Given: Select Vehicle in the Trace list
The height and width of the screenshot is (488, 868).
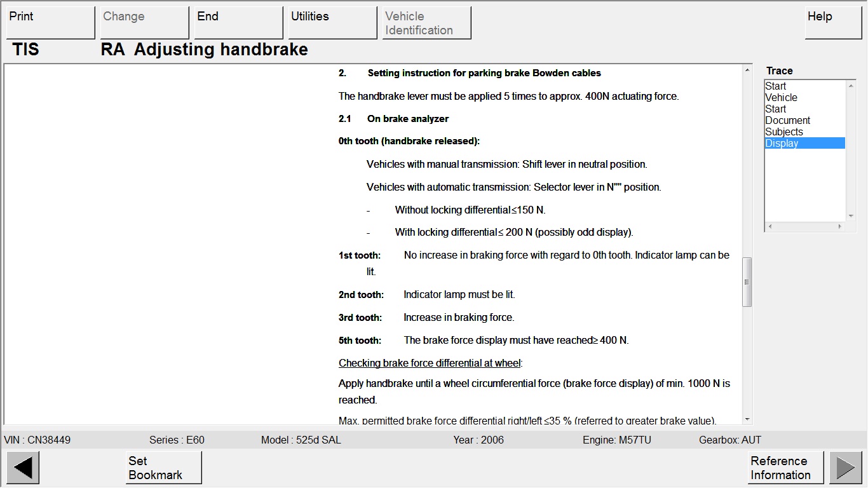Looking at the screenshot, I should (805, 97).
